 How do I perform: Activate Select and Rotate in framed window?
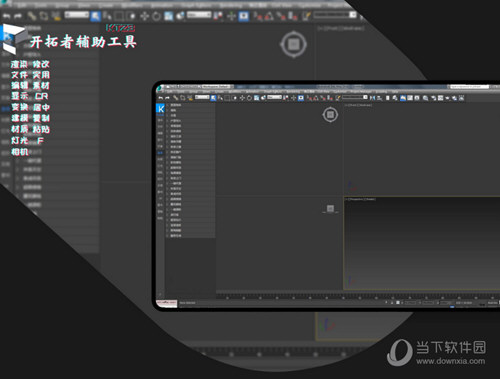click(249, 98)
